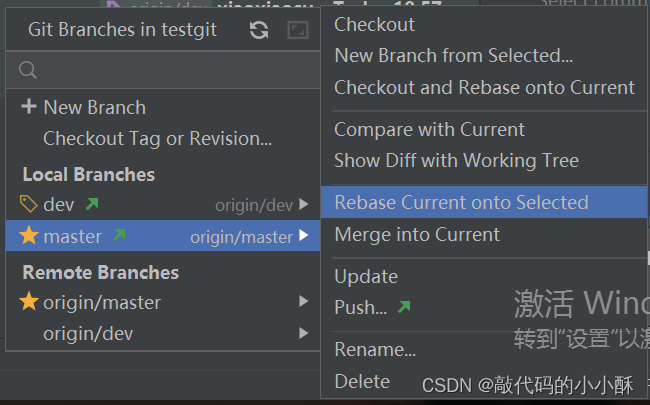Select Checkout from the context menu
The width and height of the screenshot is (650, 405).
click(x=374, y=24)
